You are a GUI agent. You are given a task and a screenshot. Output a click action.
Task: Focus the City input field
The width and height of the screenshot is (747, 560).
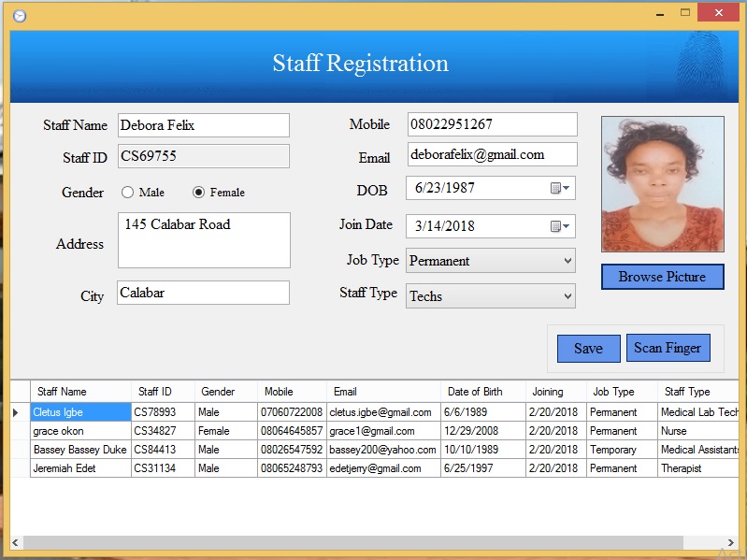coord(204,293)
